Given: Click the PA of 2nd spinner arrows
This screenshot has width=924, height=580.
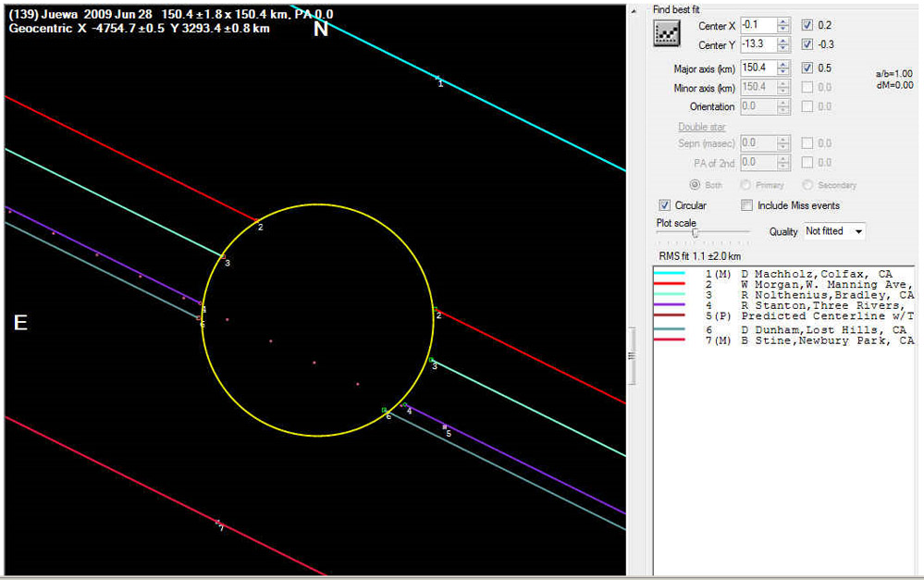Looking at the screenshot, I should 783,162.
